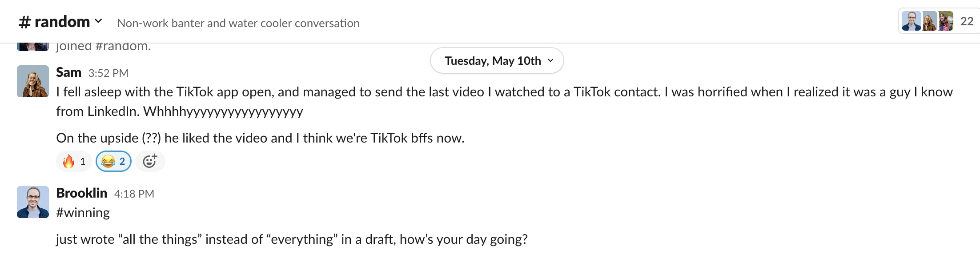Click the hash symbol before random
The height and width of the screenshot is (262, 980).
(24, 22)
